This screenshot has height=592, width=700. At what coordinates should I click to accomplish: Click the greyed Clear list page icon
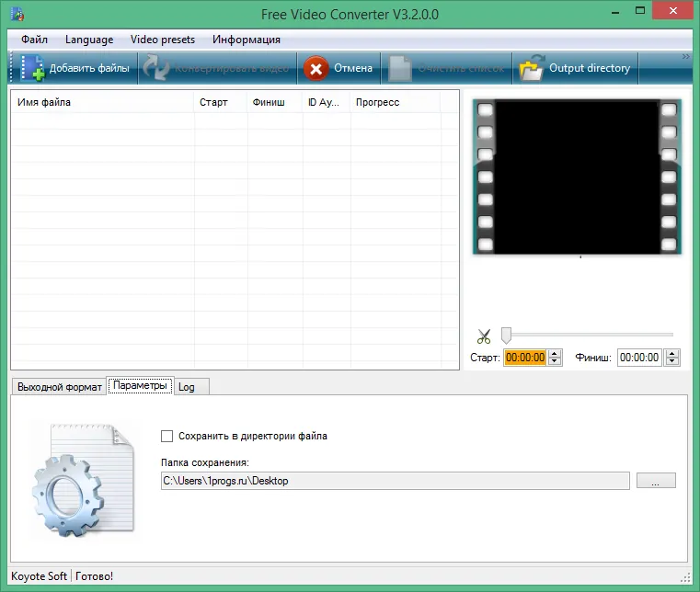tap(399, 69)
